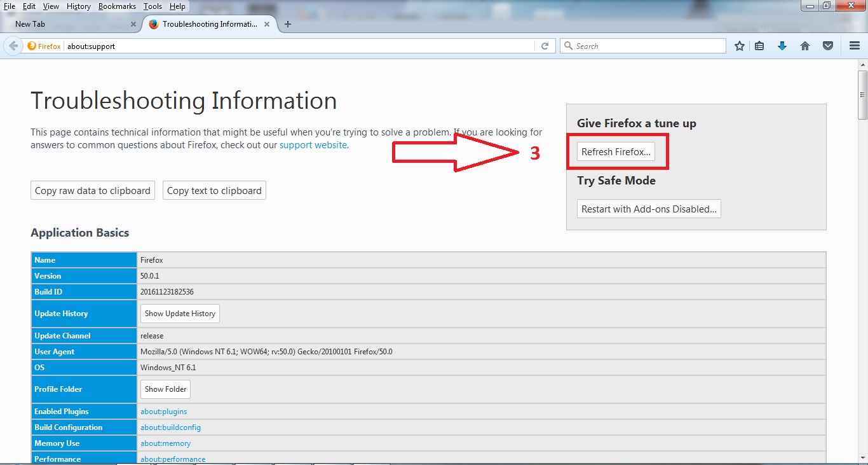This screenshot has height=465, width=868.
Task: Click Restart with Add-ons Disabled button
Action: click(x=649, y=209)
